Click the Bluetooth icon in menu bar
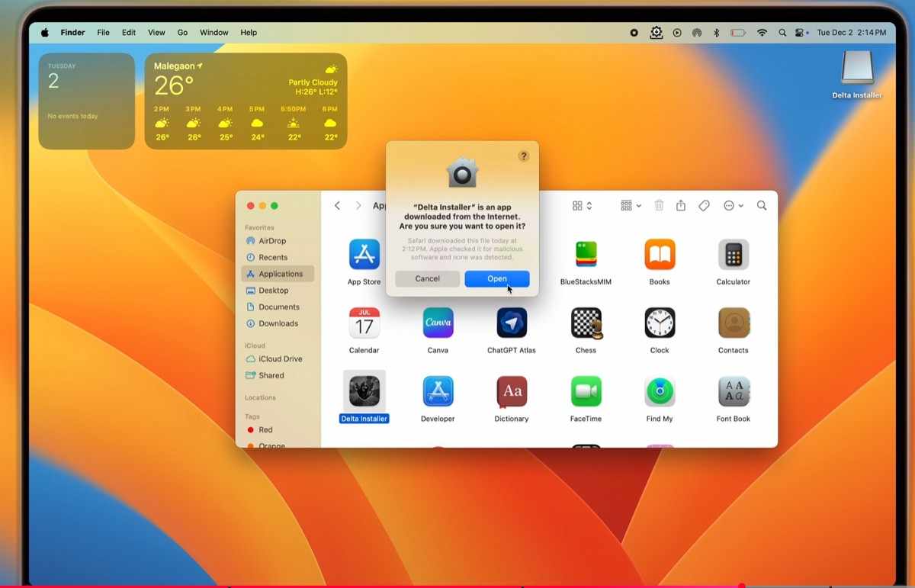This screenshot has width=915, height=588. coord(716,33)
